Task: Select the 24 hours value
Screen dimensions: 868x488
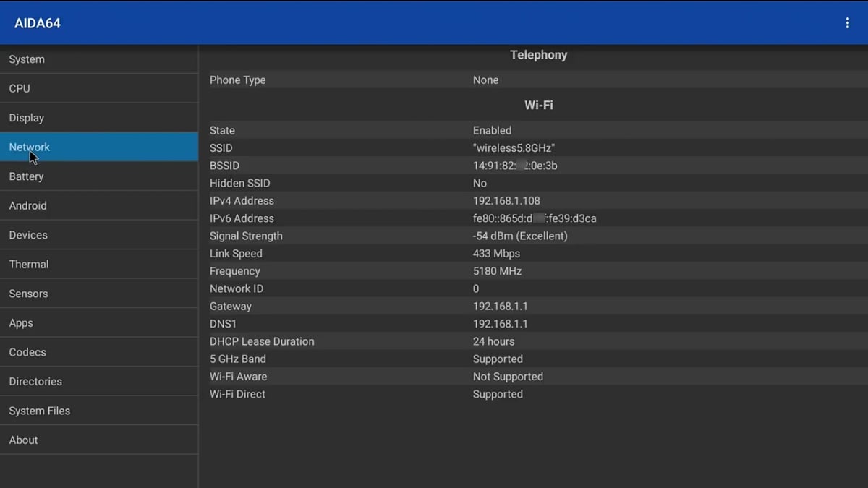Action: pyautogui.click(x=494, y=341)
